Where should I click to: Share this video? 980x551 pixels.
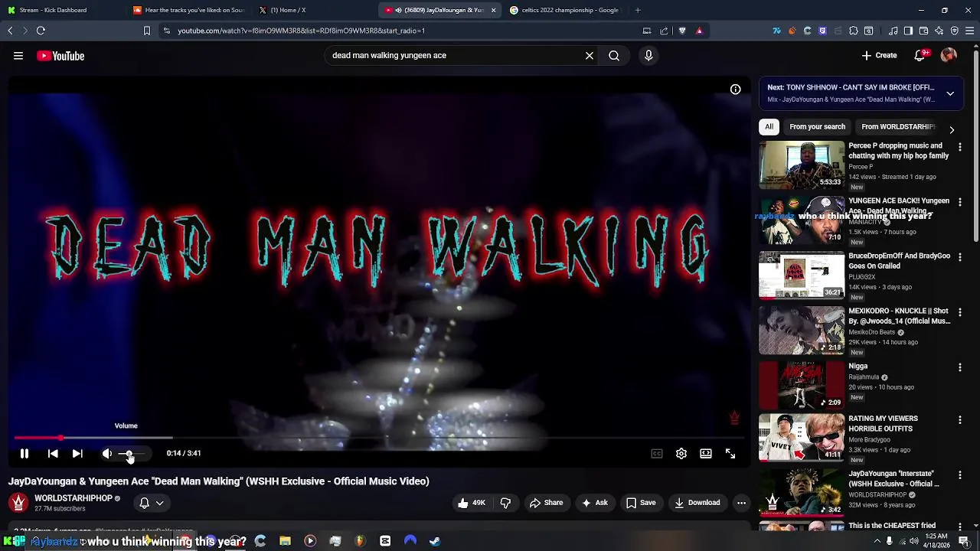click(x=546, y=503)
